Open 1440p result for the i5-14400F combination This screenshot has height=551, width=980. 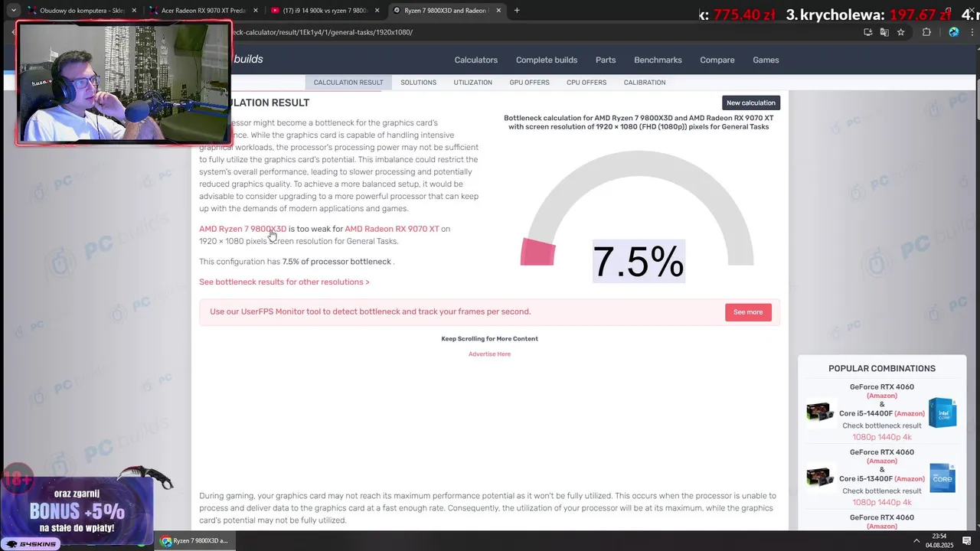tap(889, 438)
